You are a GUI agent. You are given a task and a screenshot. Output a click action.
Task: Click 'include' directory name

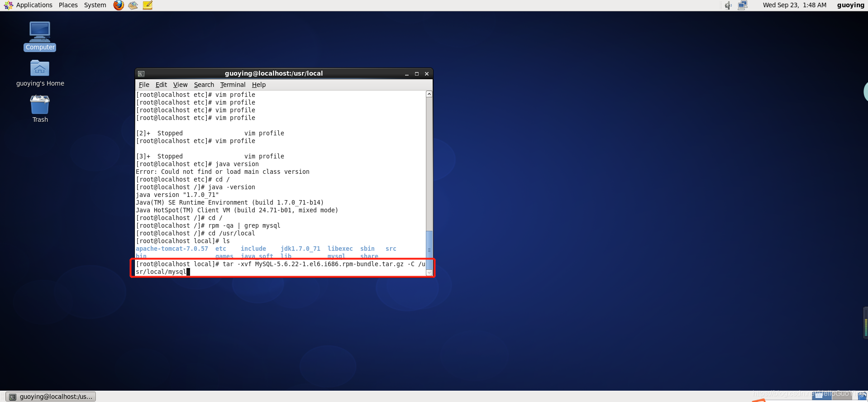pyautogui.click(x=253, y=249)
